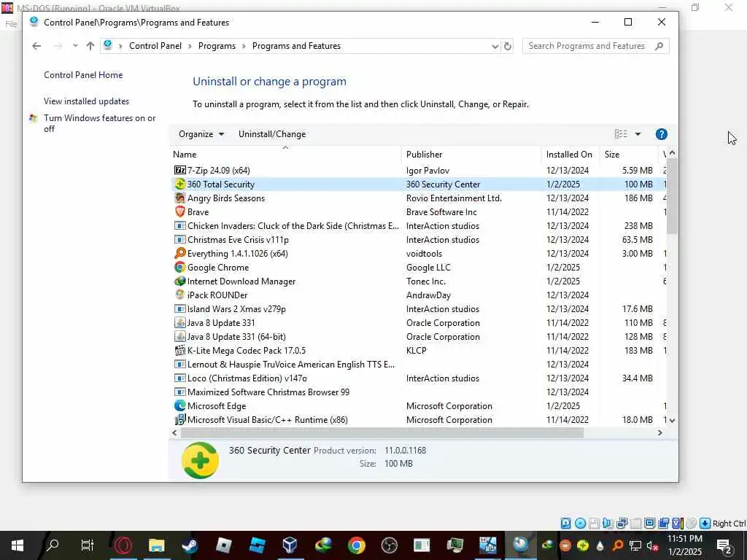Click the Internet Download Manager list icon
The width and height of the screenshot is (747, 560).
(x=179, y=281)
